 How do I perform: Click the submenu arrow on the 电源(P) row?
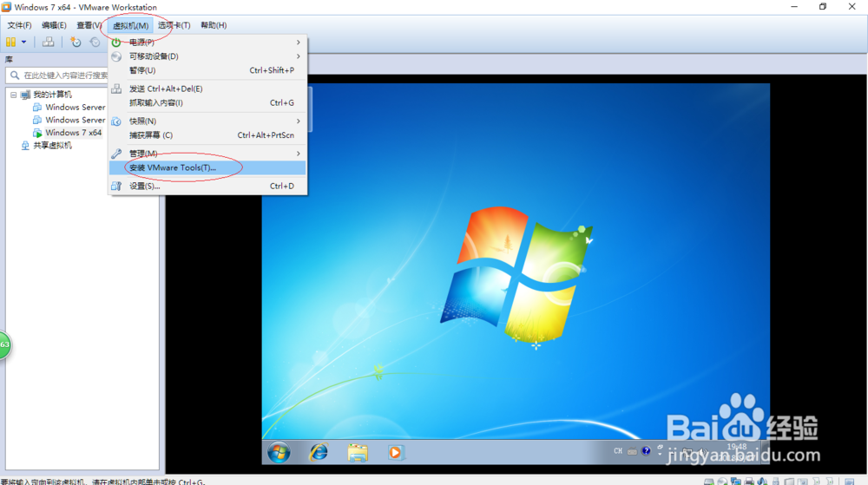coord(299,42)
